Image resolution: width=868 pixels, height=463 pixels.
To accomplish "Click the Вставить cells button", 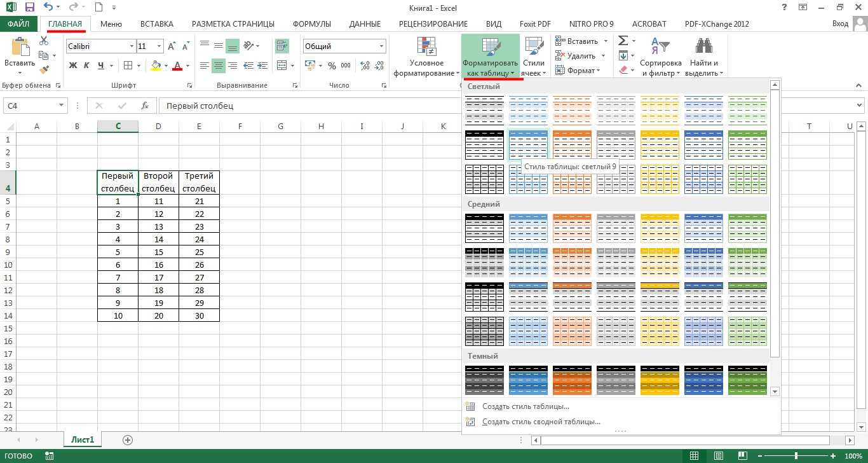I will (x=578, y=41).
